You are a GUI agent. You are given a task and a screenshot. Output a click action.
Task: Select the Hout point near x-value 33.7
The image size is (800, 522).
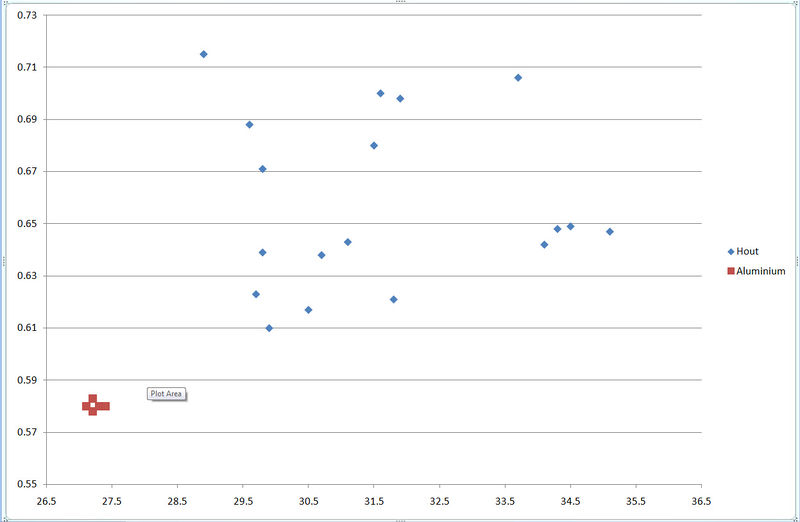pos(518,78)
